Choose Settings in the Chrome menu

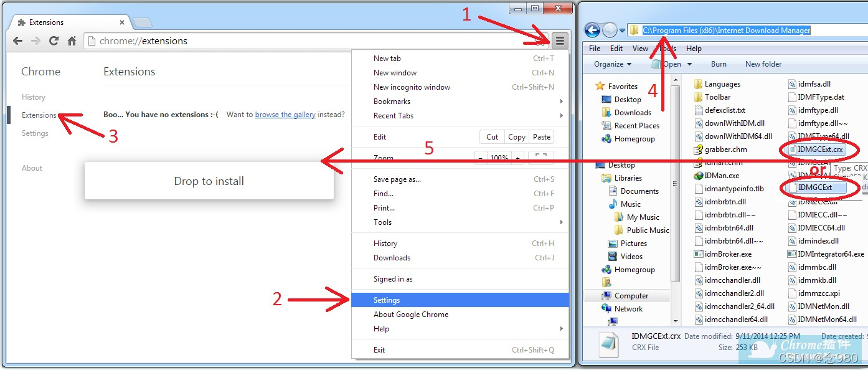460,300
